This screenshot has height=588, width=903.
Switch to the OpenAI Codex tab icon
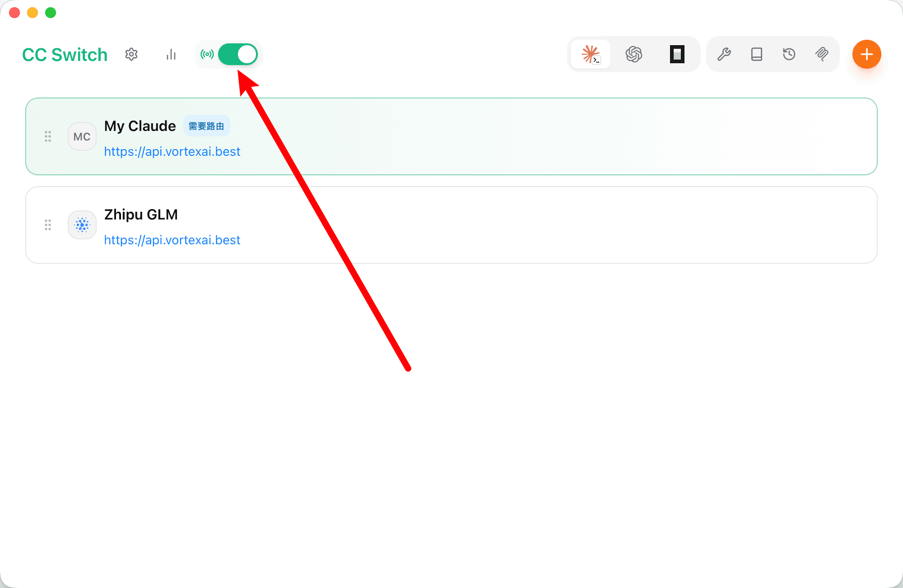pyautogui.click(x=634, y=54)
